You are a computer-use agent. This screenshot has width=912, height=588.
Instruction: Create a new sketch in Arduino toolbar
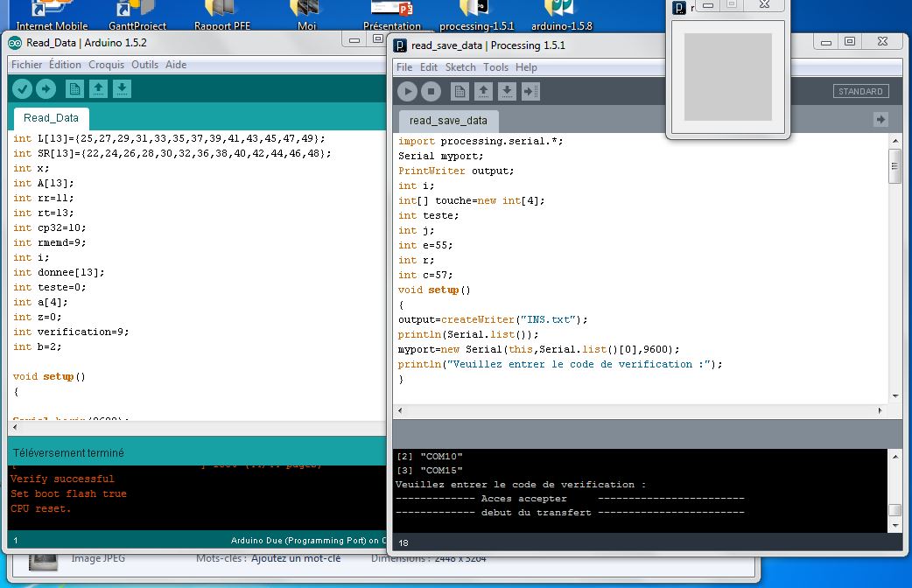[x=74, y=89]
